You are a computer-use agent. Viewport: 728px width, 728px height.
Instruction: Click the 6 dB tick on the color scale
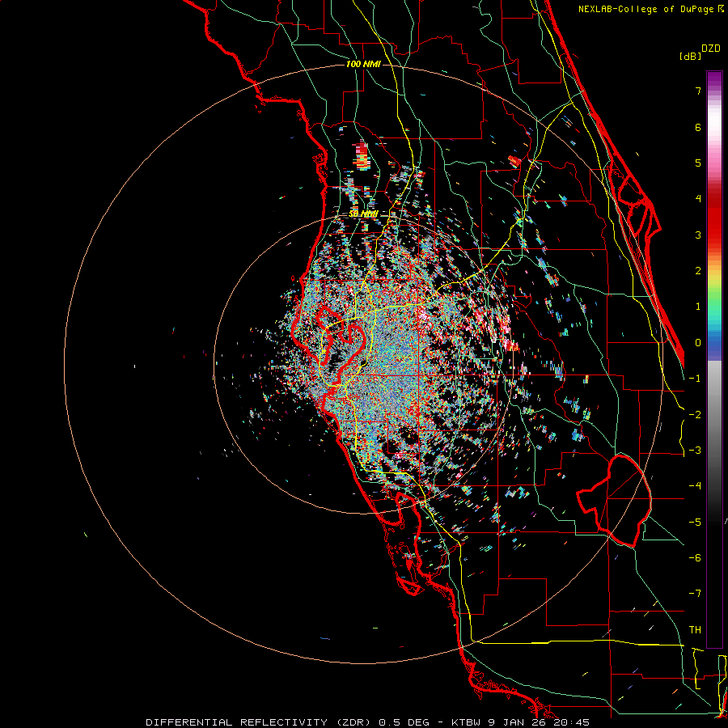click(698, 127)
